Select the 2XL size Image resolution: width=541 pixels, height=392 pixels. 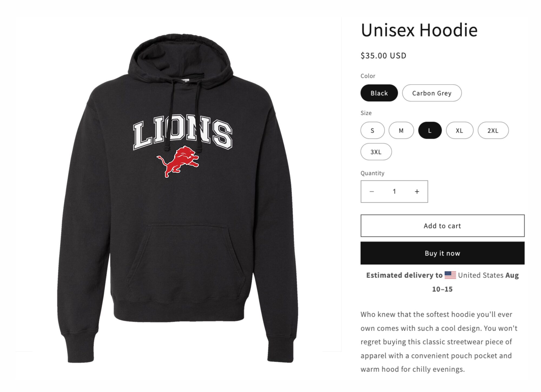click(x=493, y=130)
